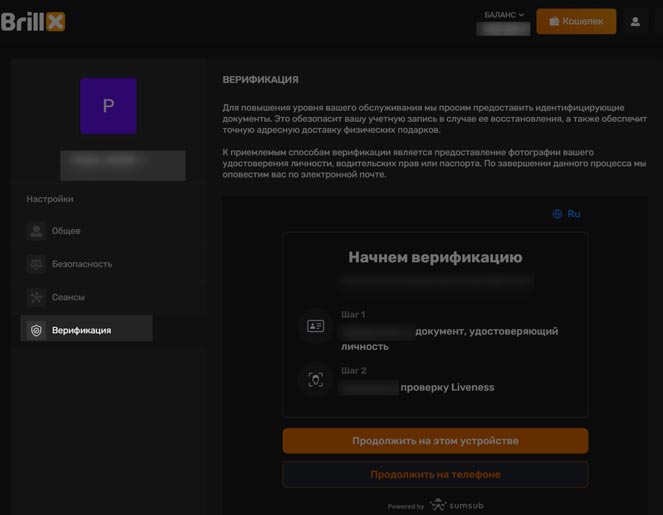Choose Продолжить на телефоне
The height and width of the screenshot is (515, 663).
tap(435, 474)
